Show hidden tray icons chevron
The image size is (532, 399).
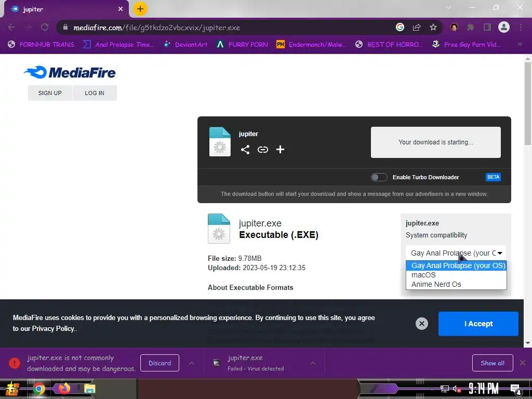coord(432,389)
